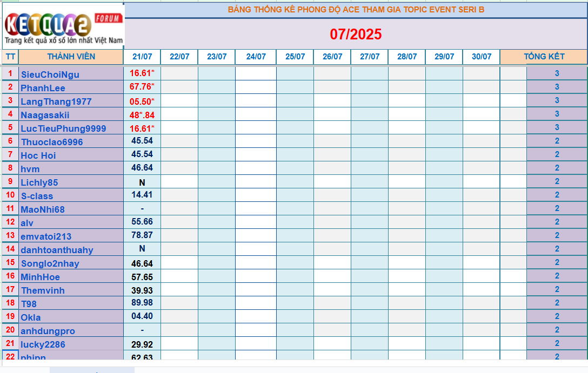Click the 14.41 value cell
The image size is (588, 373).
tap(142, 195)
